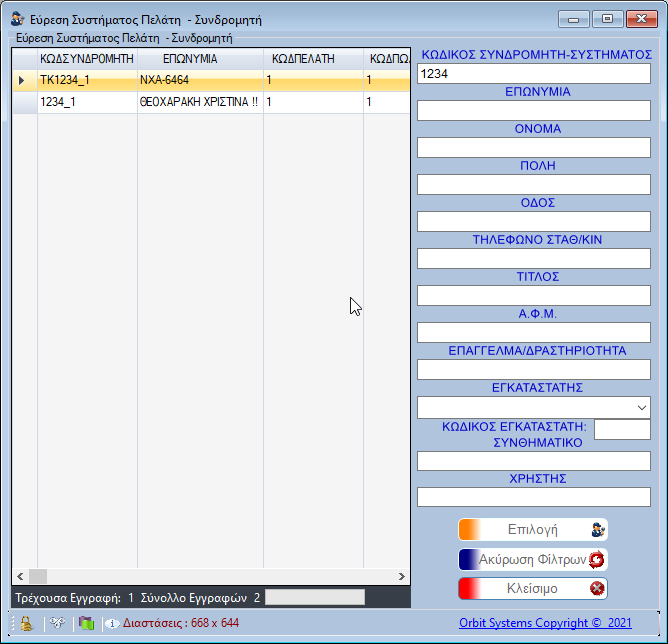668x644 pixels.
Task: Click the technician icon on Επιλογή button
Action: click(x=597, y=530)
